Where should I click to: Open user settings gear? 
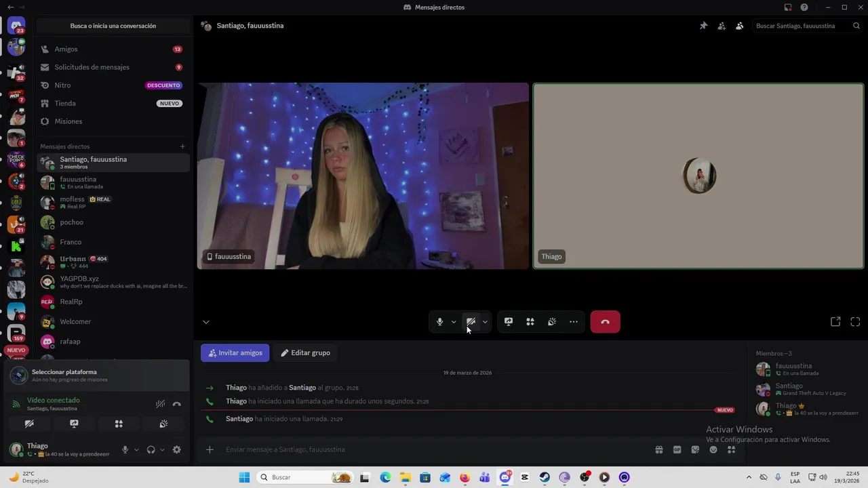click(177, 449)
